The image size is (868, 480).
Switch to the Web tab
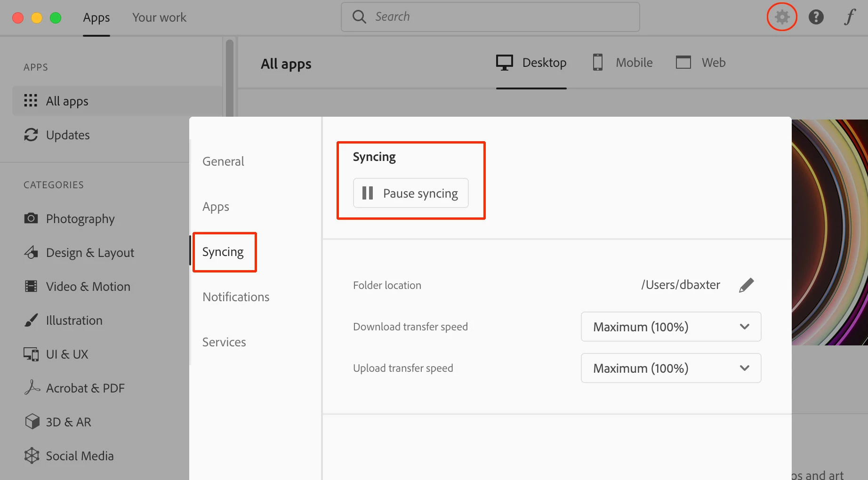click(x=700, y=63)
